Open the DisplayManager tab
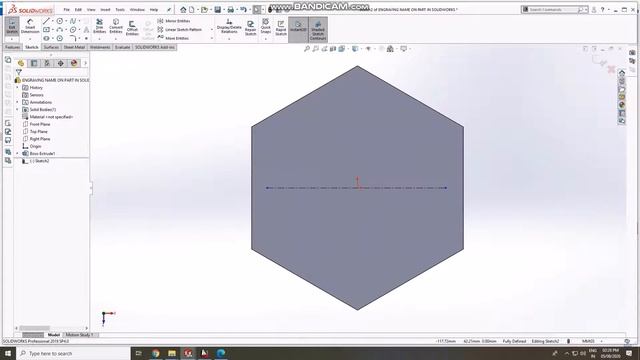The image size is (640, 360). (74, 63)
